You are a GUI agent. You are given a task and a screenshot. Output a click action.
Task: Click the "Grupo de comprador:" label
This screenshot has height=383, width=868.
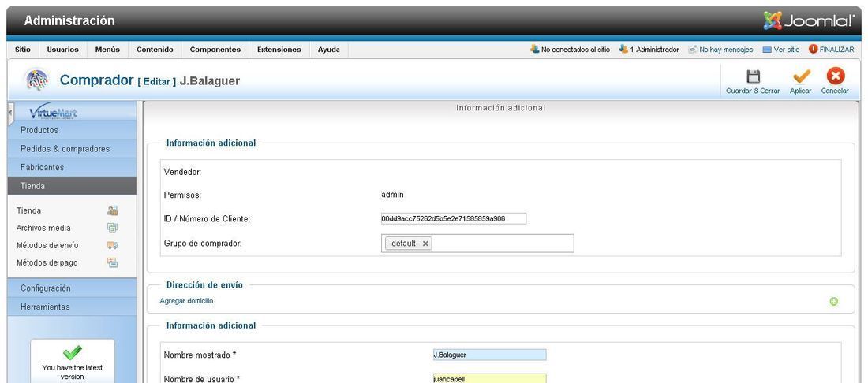[x=203, y=244]
